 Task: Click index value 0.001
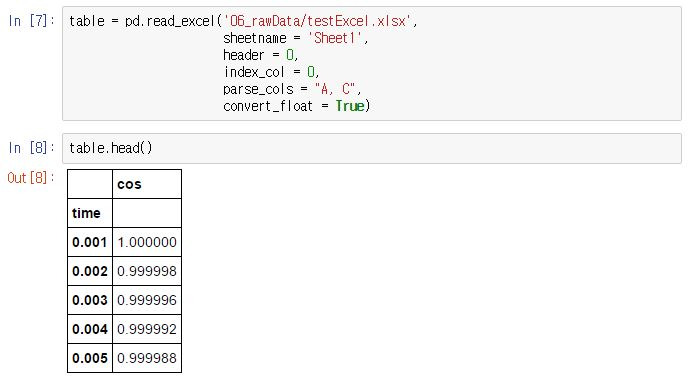click(x=90, y=242)
